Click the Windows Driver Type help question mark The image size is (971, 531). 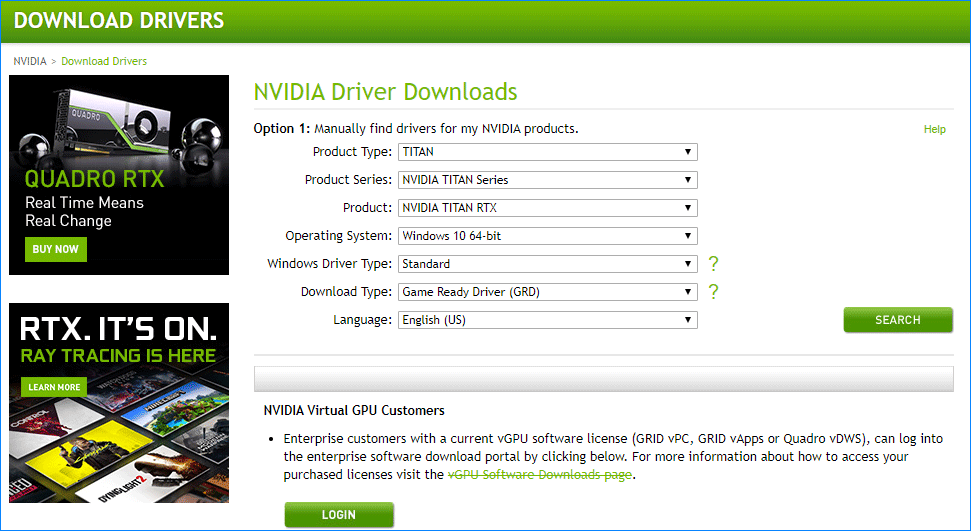point(714,264)
